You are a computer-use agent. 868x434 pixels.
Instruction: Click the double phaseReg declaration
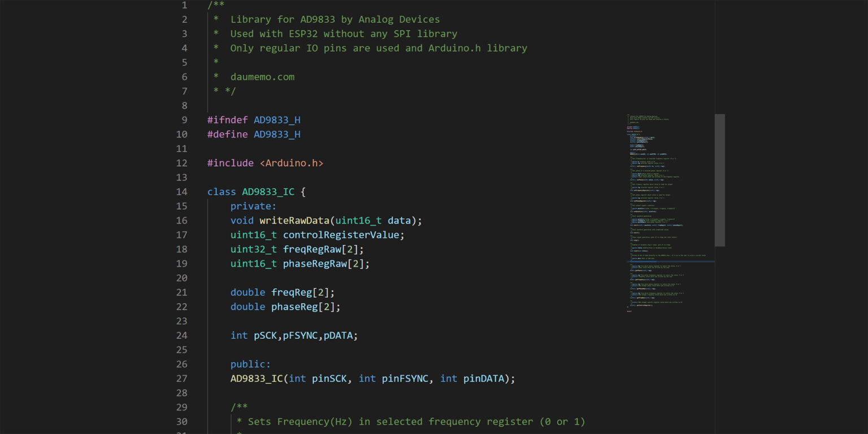pyautogui.click(x=285, y=306)
